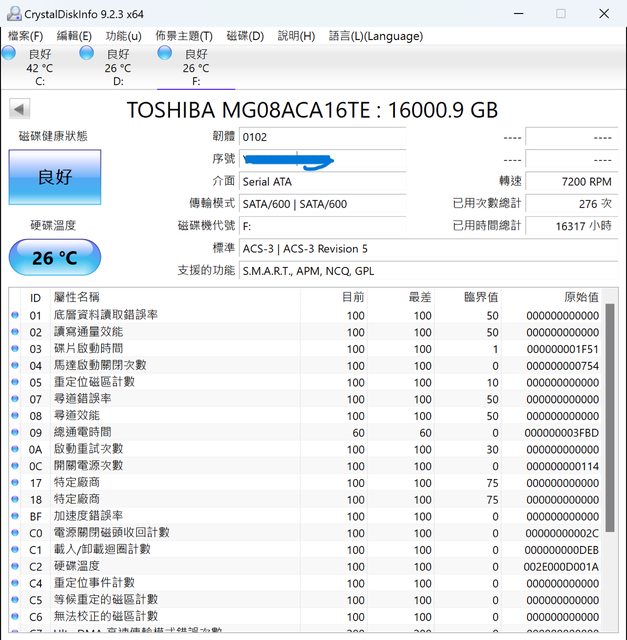
Task: Click raw value 000000003FBD
Action: click(x=562, y=433)
